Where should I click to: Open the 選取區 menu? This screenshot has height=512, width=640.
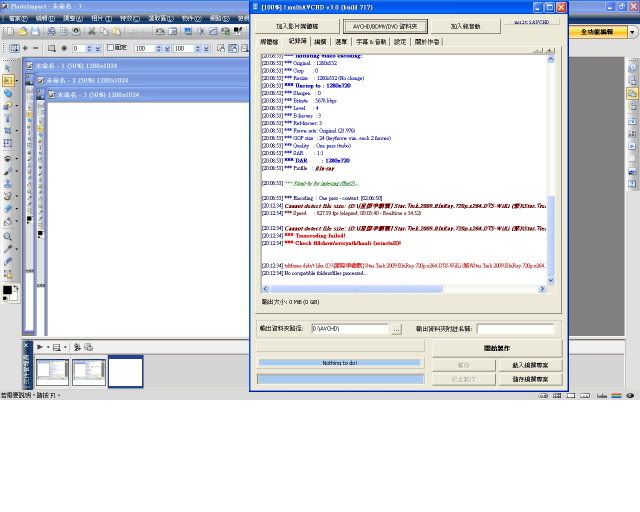[160, 18]
